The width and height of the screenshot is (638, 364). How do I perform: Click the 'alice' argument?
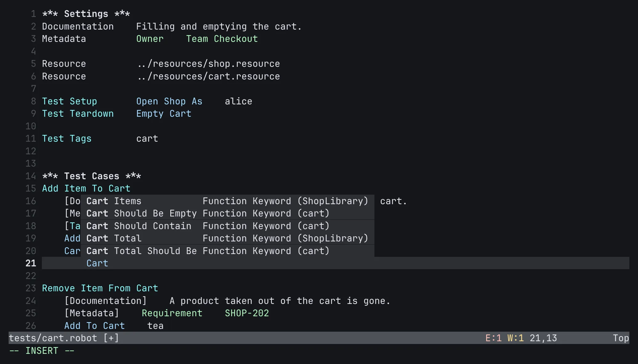pyautogui.click(x=239, y=101)
